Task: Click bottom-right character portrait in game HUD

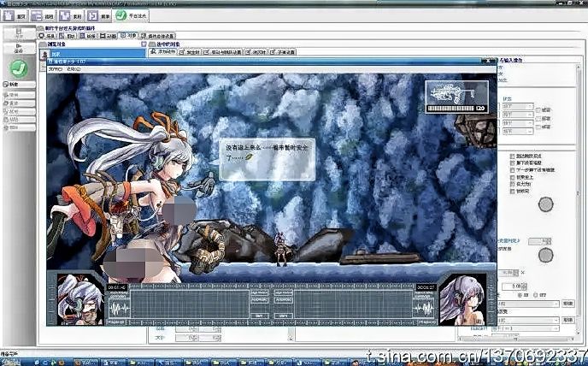Action: click(462, 299)
